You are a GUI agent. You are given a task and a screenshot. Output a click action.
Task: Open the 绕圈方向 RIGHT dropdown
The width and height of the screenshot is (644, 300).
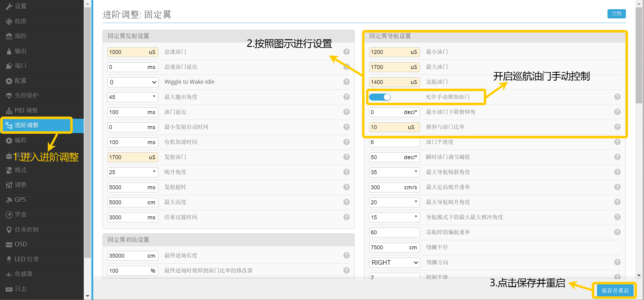[394, 263]
